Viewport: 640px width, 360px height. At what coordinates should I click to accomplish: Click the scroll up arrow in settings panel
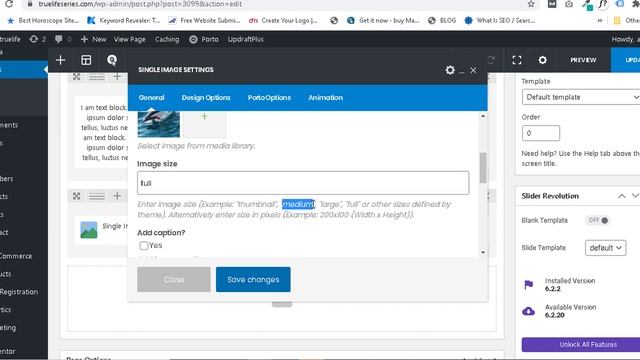tap(483, 116)
